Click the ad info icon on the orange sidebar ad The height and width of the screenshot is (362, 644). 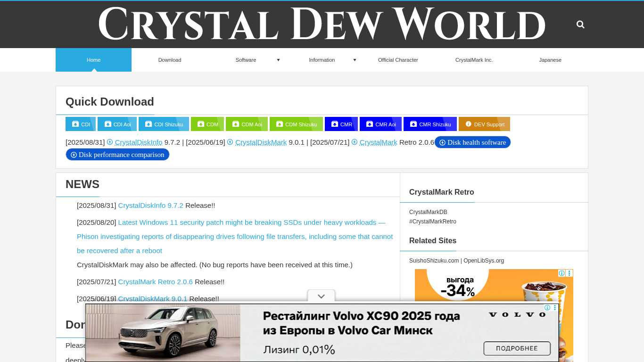coord(561,273)
